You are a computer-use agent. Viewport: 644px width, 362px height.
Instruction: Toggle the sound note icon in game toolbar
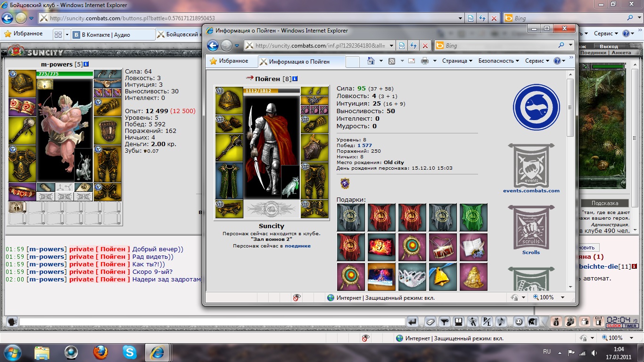pyautogui.click(x=502, y=322)
